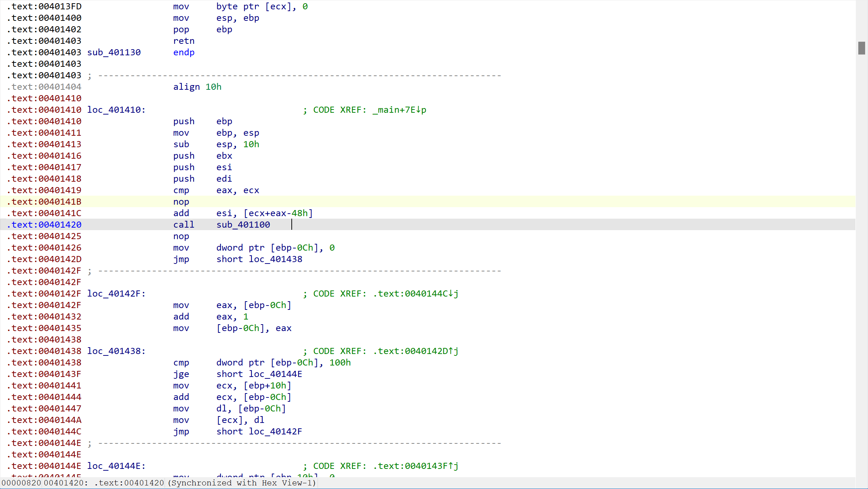The width and height of the screenshot is (868, 489).
Task: Select add esi, [ecx+eax-48h] instruction
Action: (243, 213)
